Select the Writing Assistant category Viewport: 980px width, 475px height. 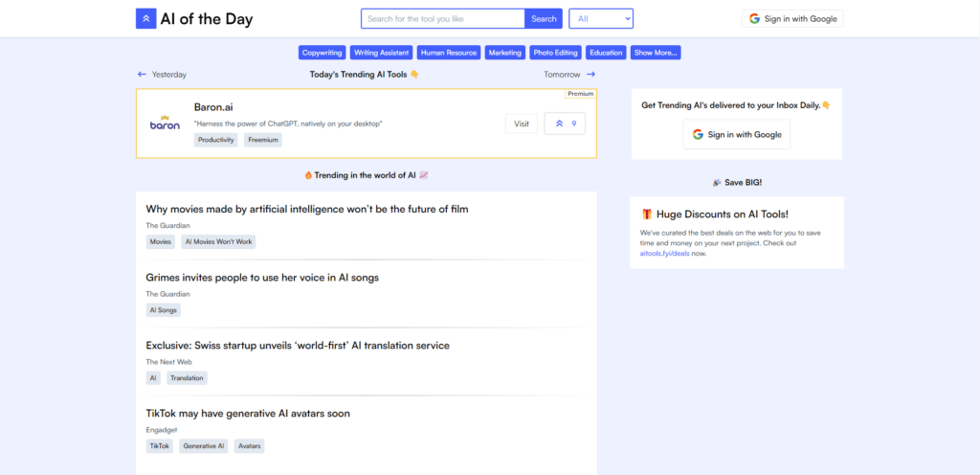381,53
